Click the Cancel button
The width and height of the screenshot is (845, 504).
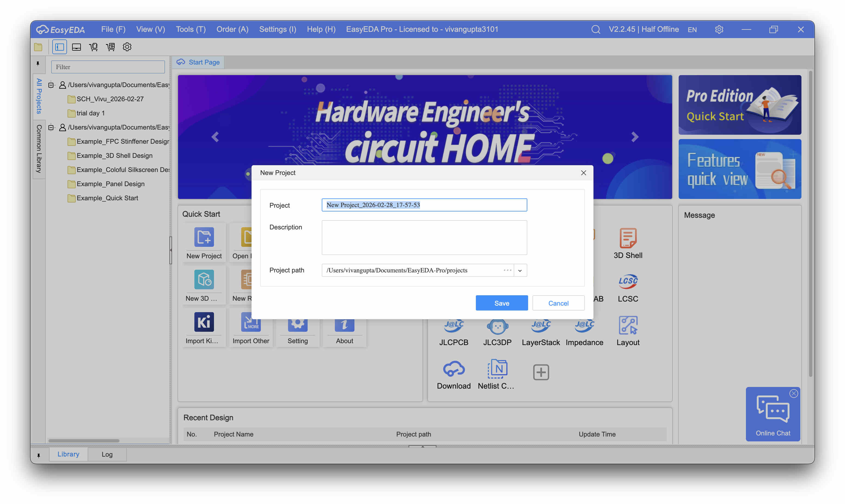(558, 303)
